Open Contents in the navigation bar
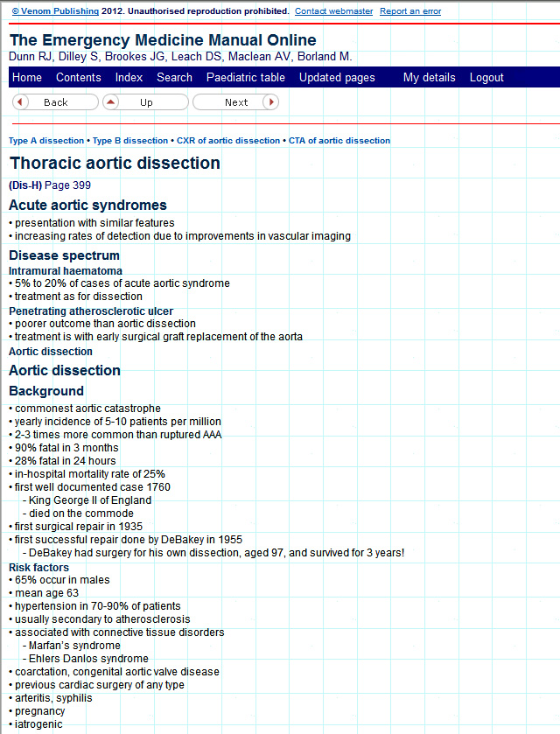The height and width of the screenshot is (734, 560). pos(78,77)
